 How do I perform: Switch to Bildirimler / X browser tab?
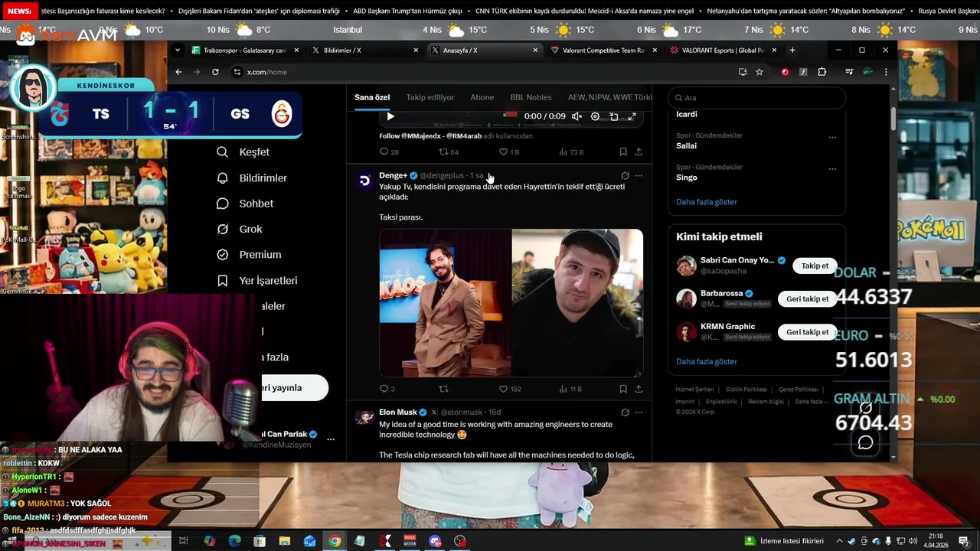pyautogui.click(x=365, y=50)
